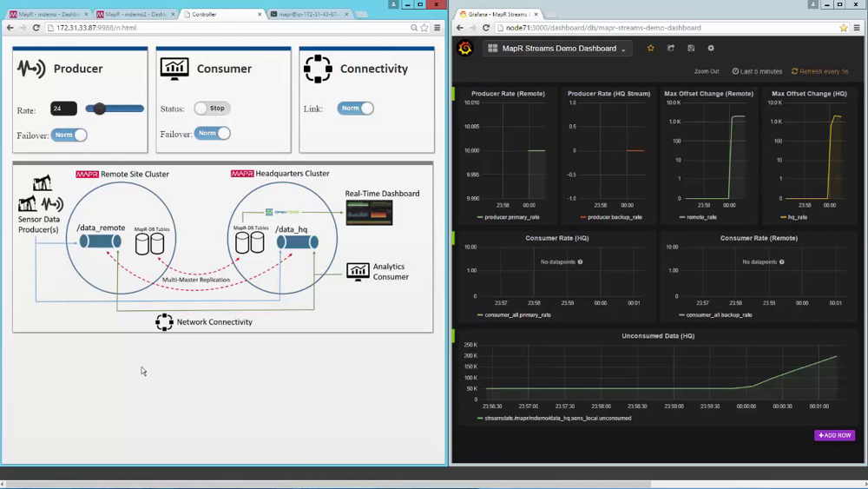Click the ADD ROW button
Image resolution: width=868 pixels, height=489 pixels.
coord(835,435)
